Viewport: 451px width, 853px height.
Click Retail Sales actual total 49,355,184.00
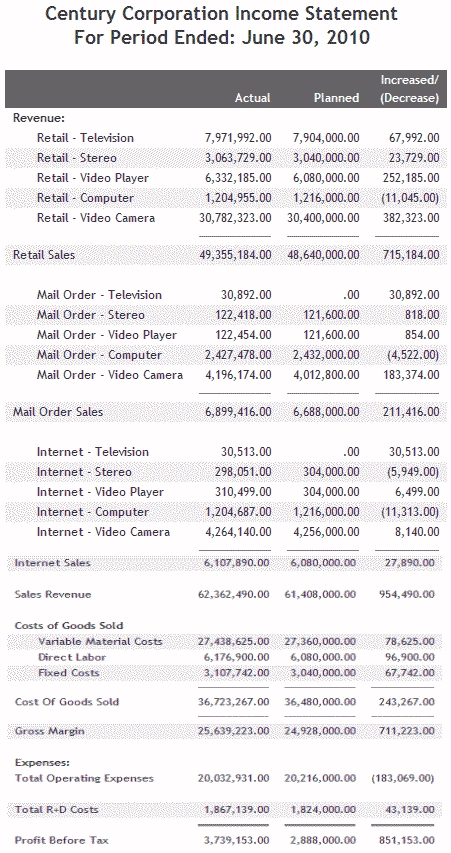[235, 255]
